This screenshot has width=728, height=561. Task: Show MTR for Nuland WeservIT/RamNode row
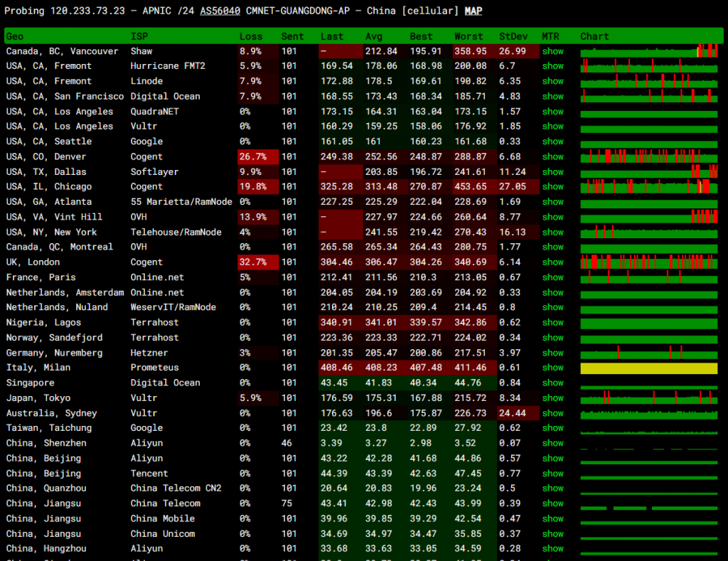(552, 307)
